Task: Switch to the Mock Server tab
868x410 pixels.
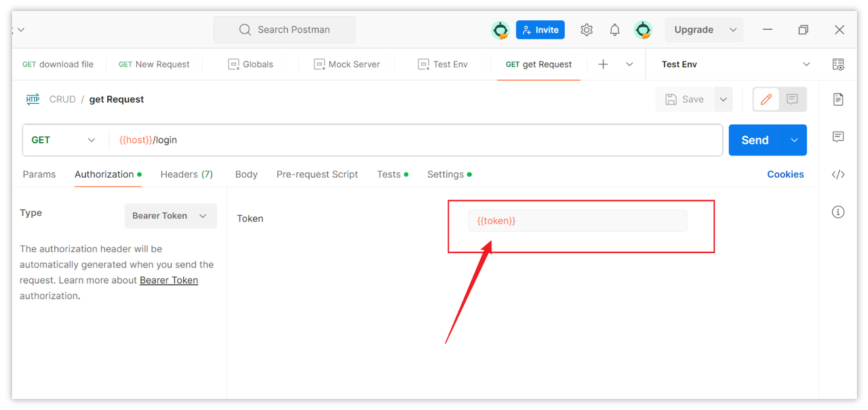Action: point(347,64)
